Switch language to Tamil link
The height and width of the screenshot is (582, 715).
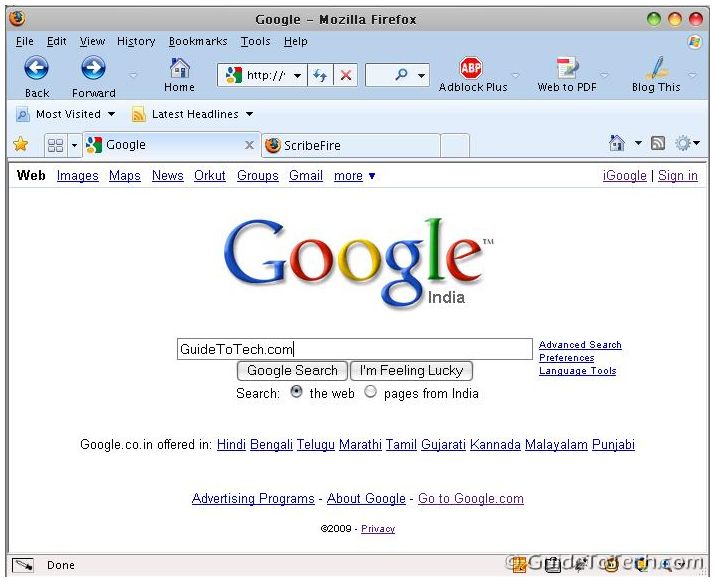(x=401, y=444)
